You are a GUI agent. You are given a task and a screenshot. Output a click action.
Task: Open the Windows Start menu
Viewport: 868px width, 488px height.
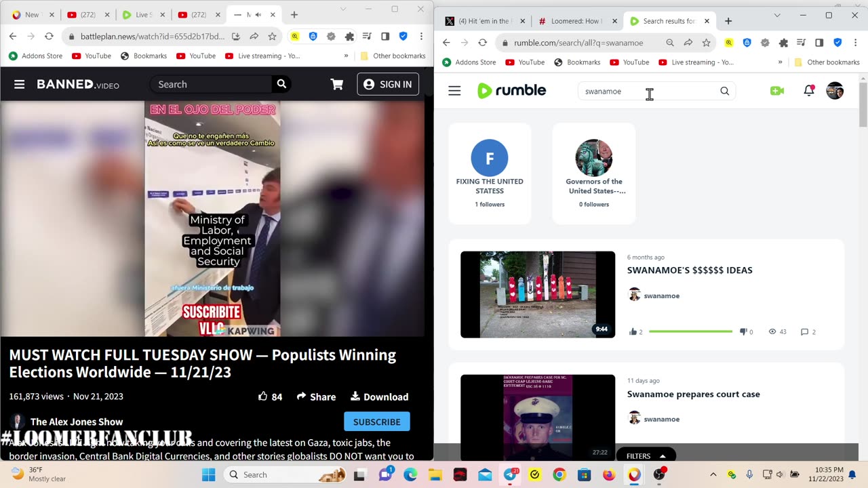(208, 474)
